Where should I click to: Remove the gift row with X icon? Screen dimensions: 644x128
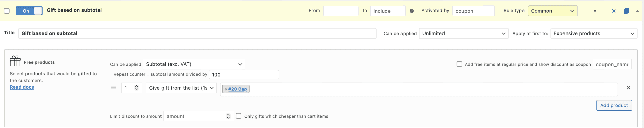[628, 88]
